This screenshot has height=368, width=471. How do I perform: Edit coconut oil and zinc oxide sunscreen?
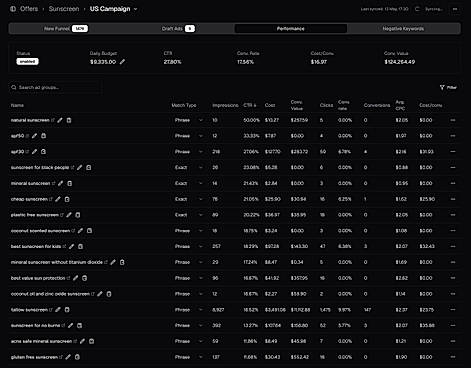pos(100,294)
